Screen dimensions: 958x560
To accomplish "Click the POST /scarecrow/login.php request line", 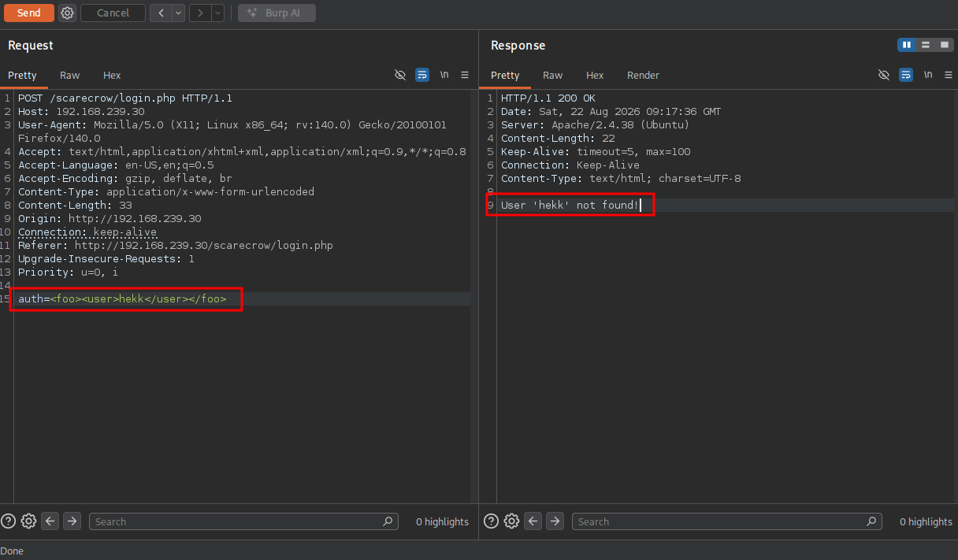I will coord(125,98).
